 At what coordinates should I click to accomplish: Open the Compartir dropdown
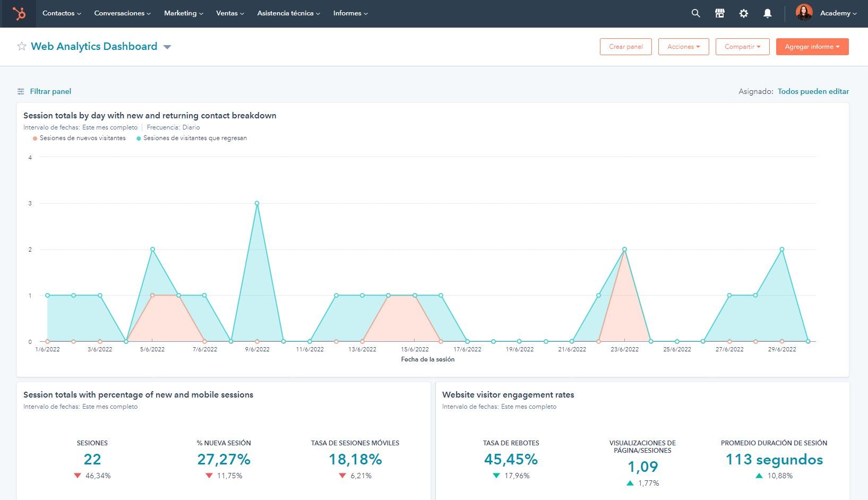tap(742, 47)
